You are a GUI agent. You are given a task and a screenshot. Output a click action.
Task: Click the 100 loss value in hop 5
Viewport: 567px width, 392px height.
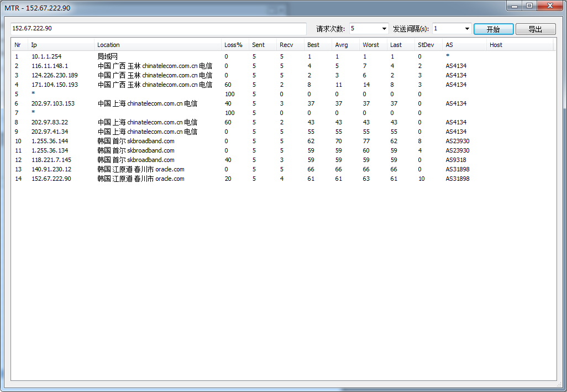tap(230, 94)
